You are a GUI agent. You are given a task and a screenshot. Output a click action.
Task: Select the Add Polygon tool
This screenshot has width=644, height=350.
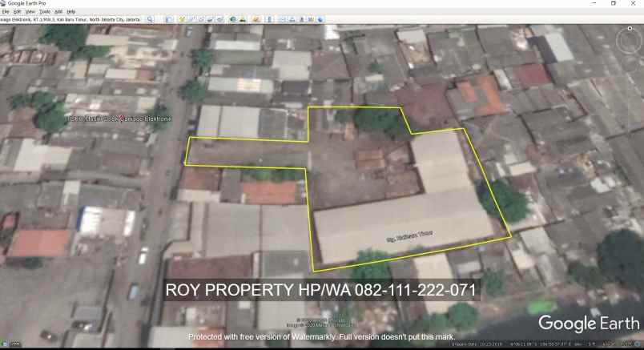coord(191,19)
